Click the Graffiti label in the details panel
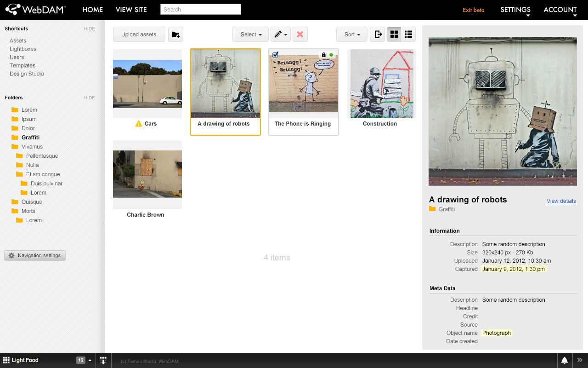This screenshot has height=368, width=588. point(447,209)
